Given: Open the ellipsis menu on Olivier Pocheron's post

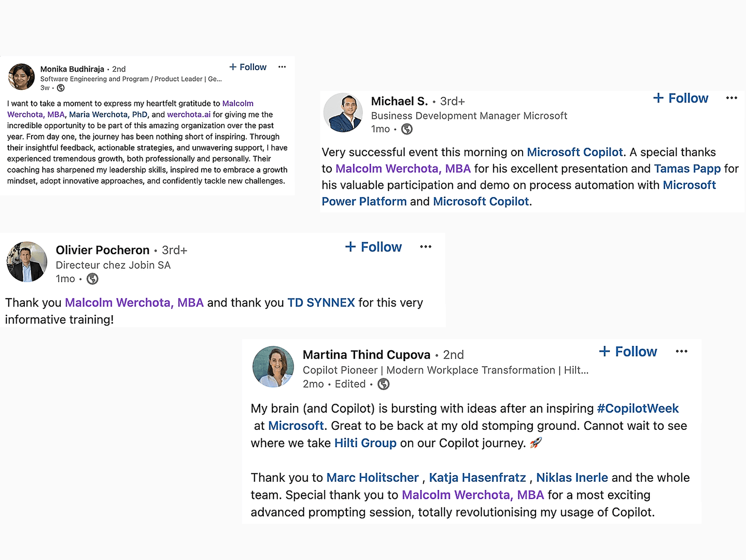Looking at the screenshot, I should pos(426,247).
